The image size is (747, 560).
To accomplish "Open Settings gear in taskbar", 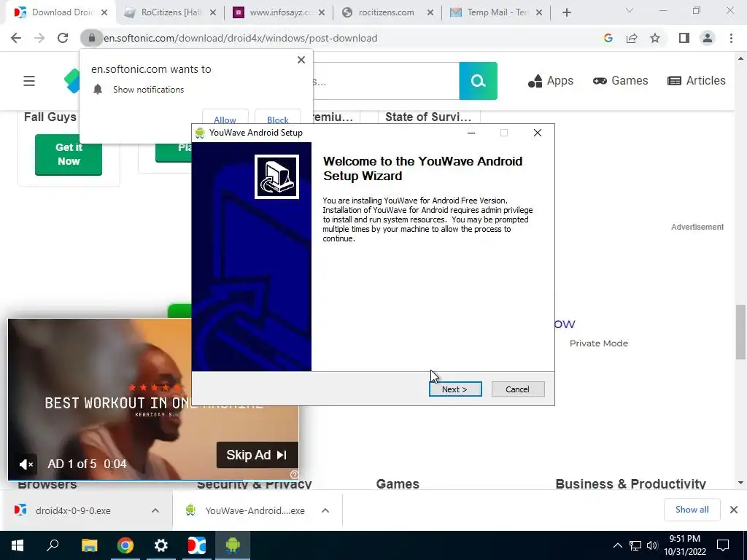I will click(161, 545).
